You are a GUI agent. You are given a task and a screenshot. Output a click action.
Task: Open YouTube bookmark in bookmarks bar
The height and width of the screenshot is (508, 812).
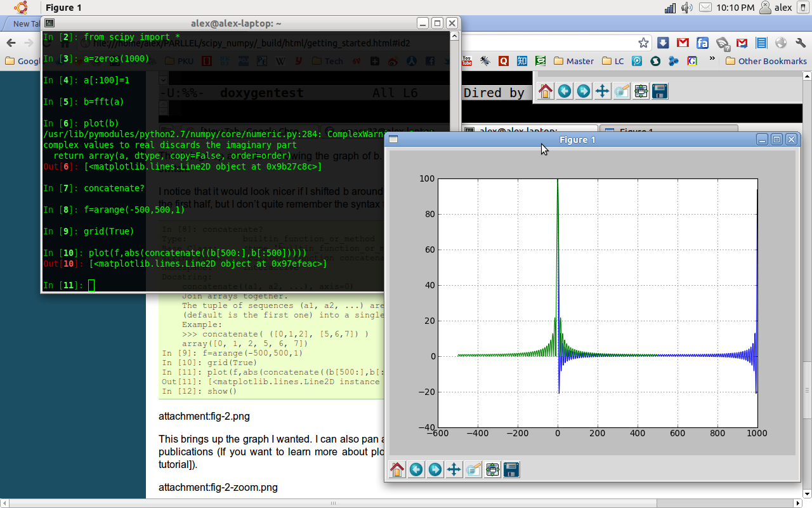coord(467,61)
